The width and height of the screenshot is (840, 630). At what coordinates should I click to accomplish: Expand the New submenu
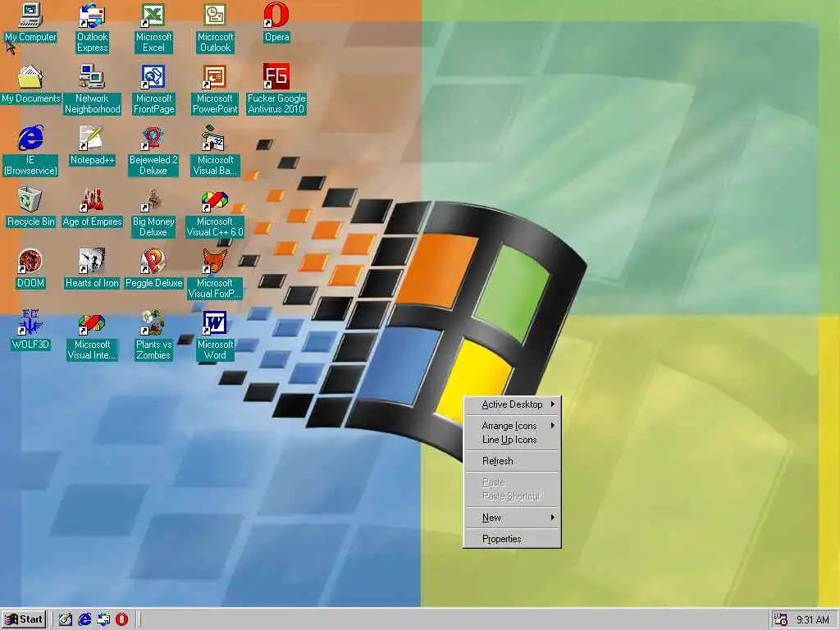(x=512, y=518)
